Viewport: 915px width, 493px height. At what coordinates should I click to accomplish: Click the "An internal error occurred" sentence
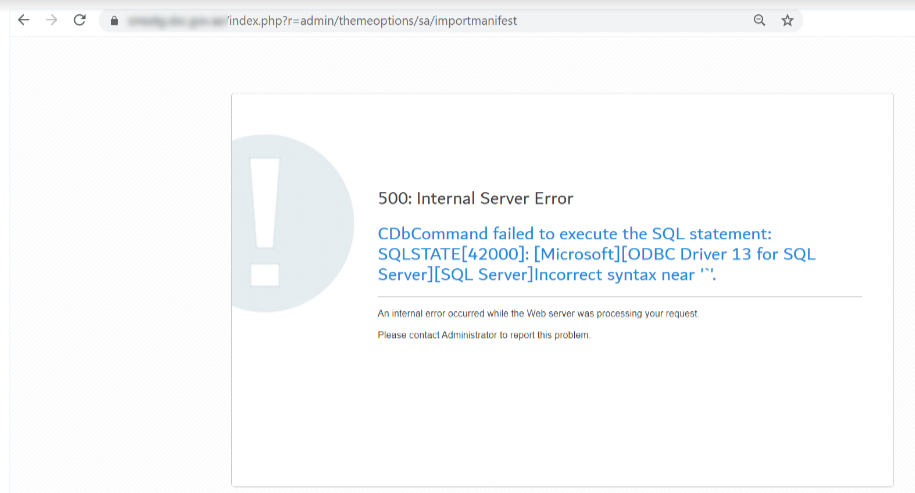tap(538, 314)
